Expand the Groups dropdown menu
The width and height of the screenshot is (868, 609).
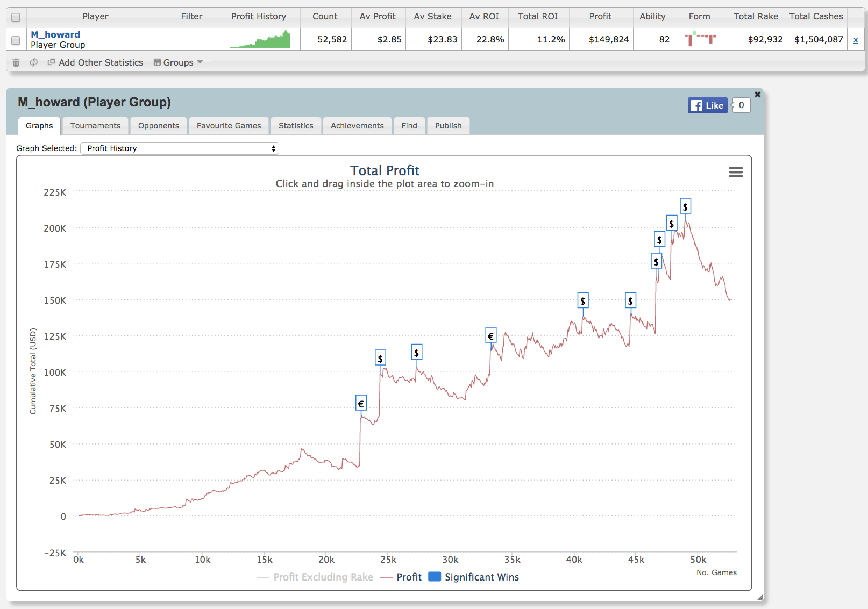178,62
